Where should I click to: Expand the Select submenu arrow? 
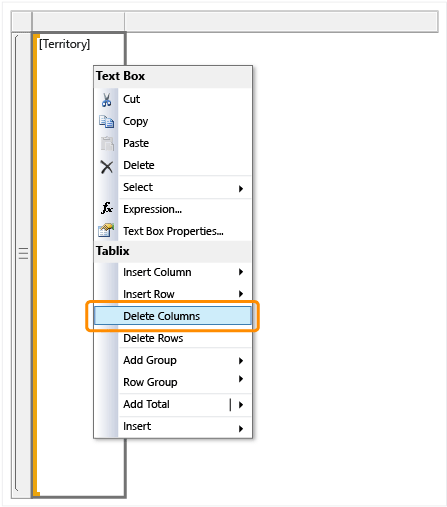pyautogui.click(x=241, y=189)
